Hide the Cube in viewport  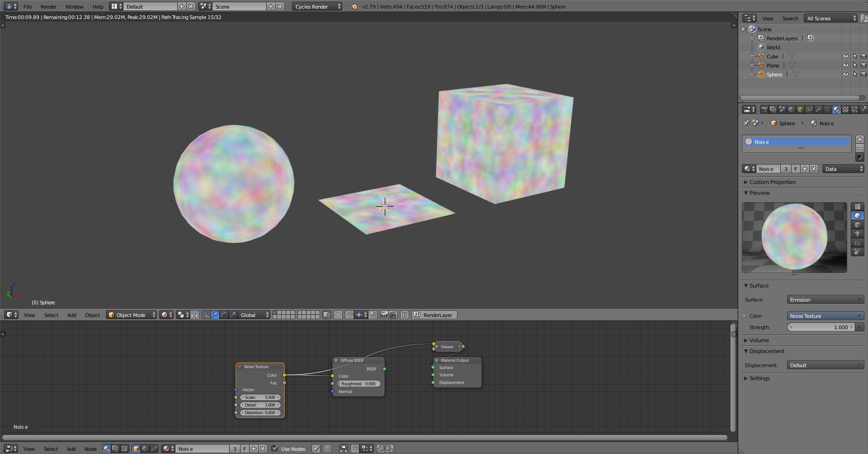point(845,56)
